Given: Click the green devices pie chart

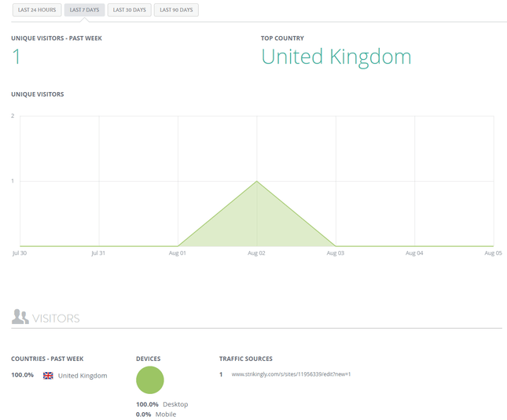Looking at the screenshot, I should coord(150,380).
